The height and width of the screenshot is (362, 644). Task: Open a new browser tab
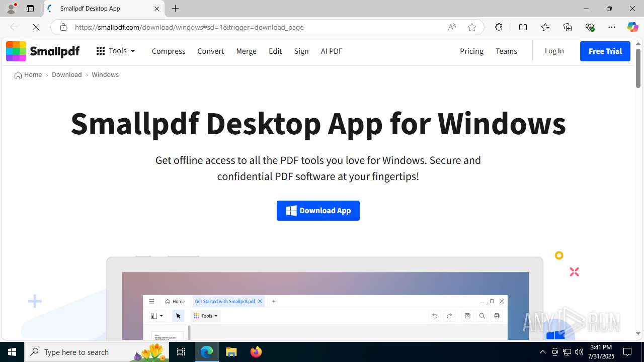coord(175,9)
